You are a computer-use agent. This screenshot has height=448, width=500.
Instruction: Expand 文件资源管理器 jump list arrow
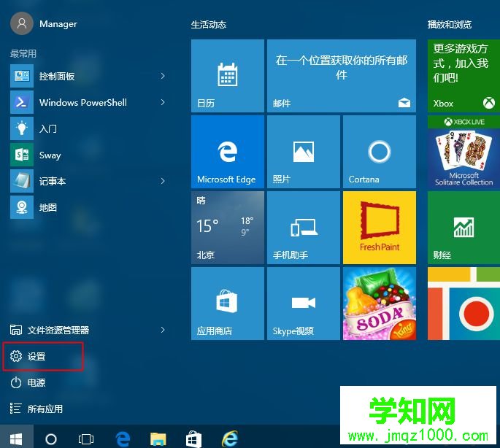(x=163, y=330)
